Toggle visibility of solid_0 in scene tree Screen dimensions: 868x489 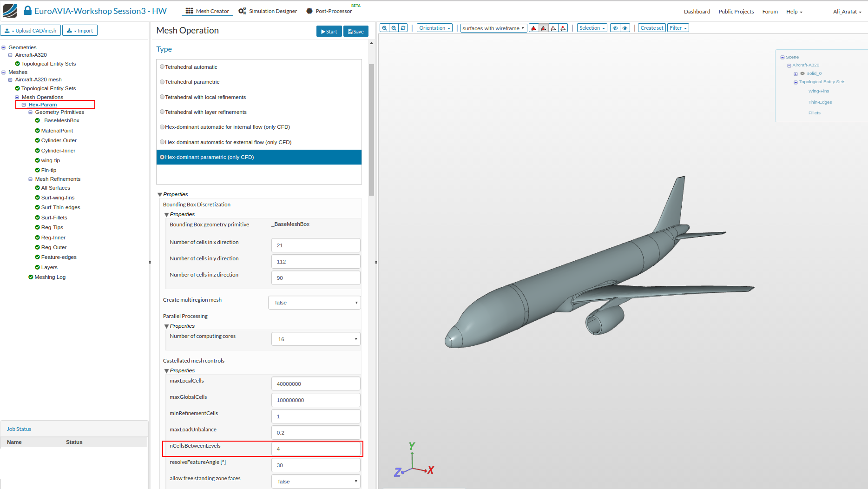click(802, 73)
